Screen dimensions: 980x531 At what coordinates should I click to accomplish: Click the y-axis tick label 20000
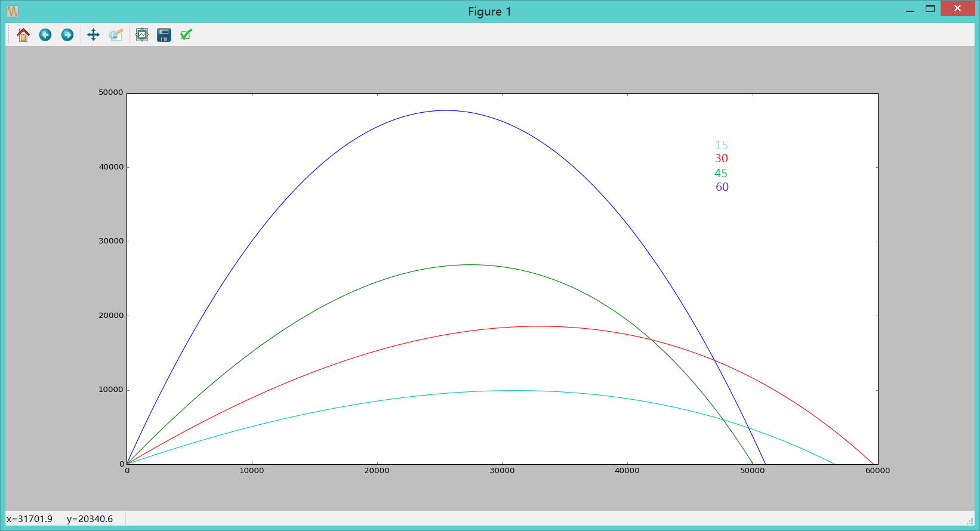tap(111, 316)
